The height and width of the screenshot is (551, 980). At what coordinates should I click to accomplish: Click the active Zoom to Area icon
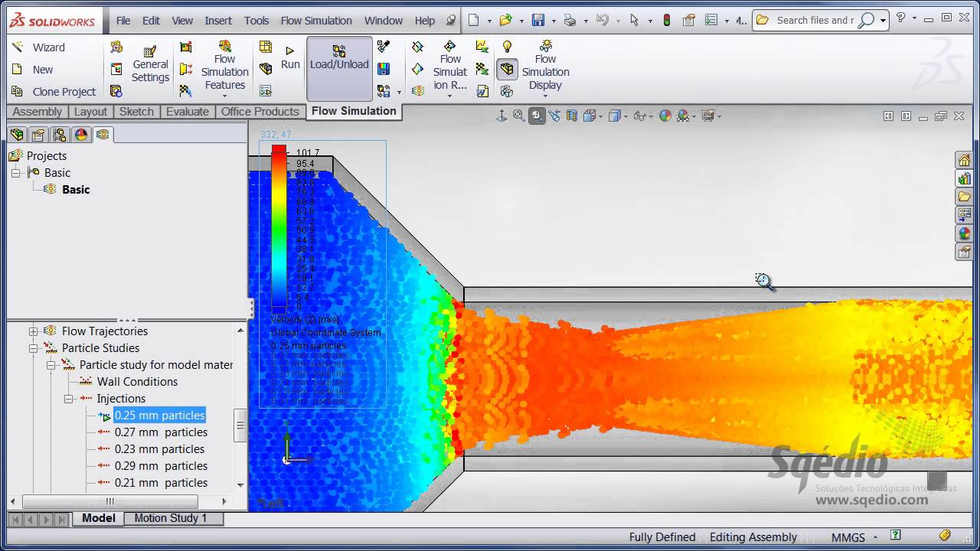click(537, 116)
